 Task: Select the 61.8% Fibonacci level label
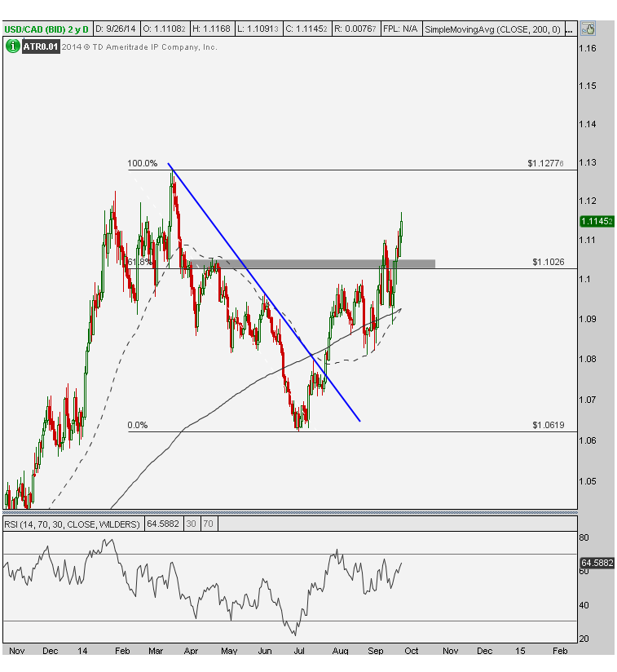point(139,262)
